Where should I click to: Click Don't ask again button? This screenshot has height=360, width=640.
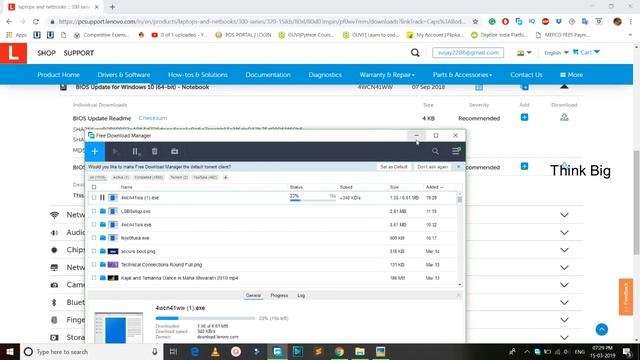(x=432, y=167)
